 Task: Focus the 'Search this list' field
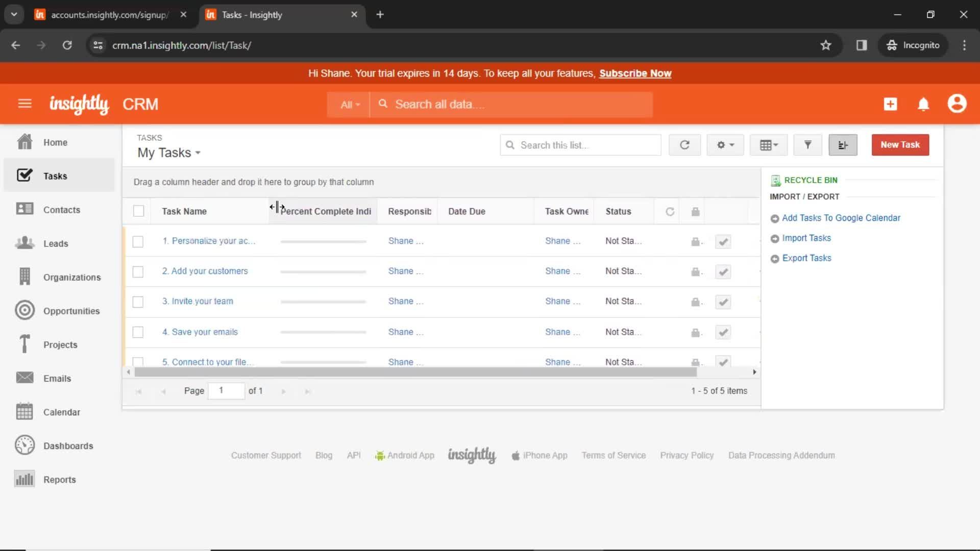(580, 145)
